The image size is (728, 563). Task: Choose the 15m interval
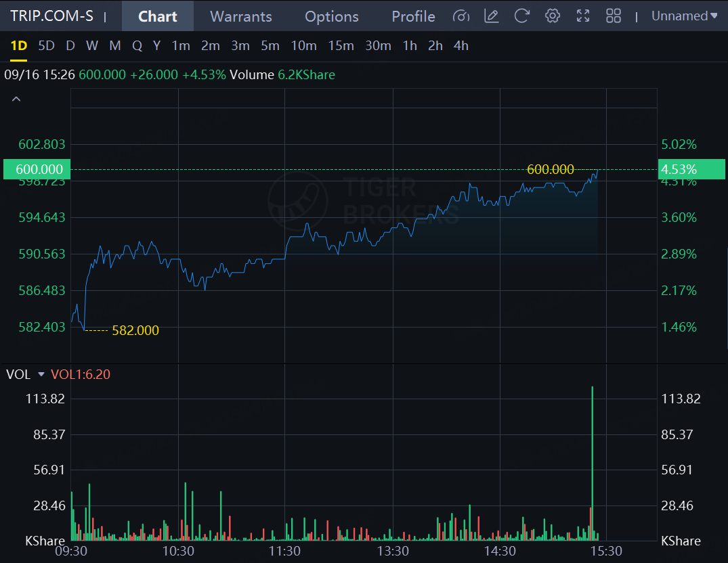341,46
